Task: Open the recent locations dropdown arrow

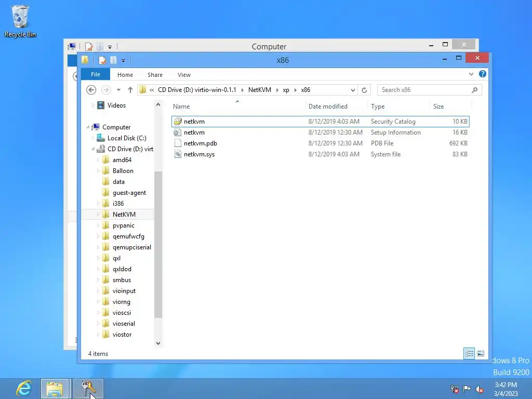Action: point(118,90)
